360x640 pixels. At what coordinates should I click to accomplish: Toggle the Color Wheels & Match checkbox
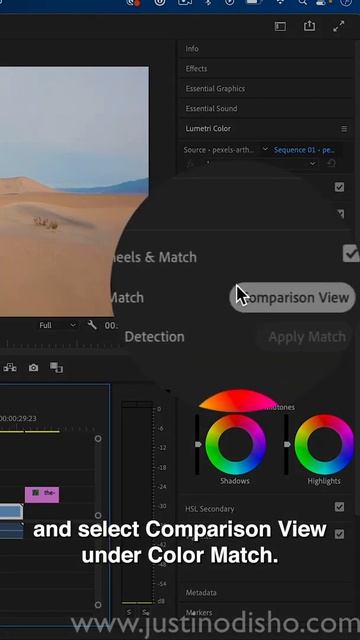click(x=351, y=253)
